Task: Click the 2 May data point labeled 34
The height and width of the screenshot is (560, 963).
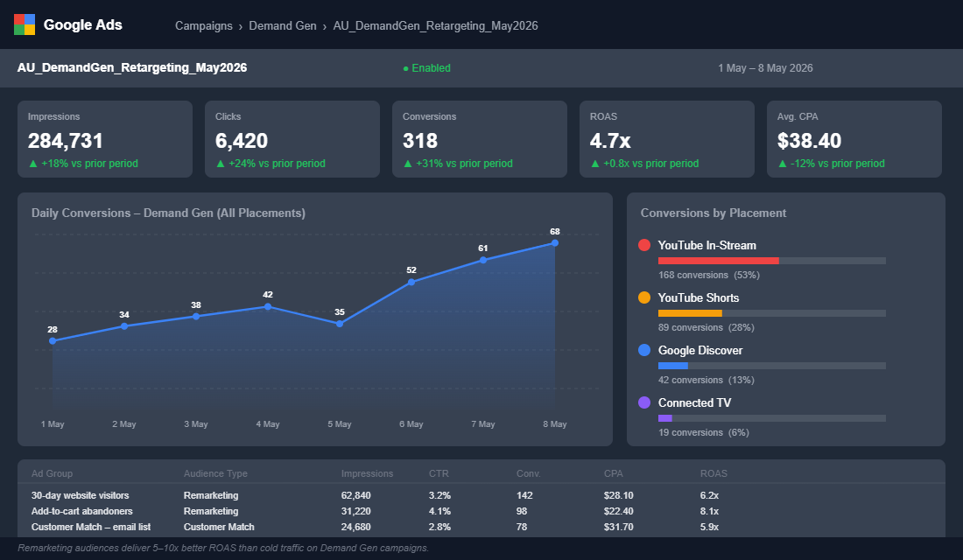Action: 124,326
